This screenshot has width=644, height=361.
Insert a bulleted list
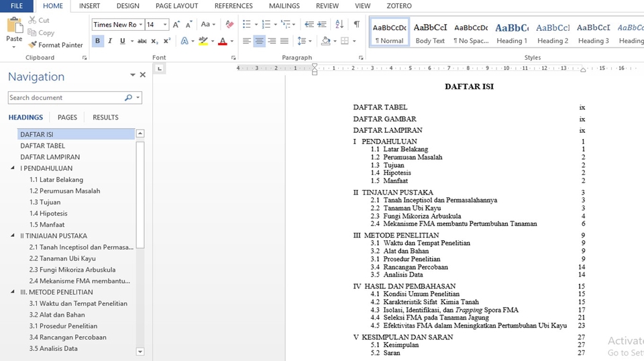click(x=247, y=25)
